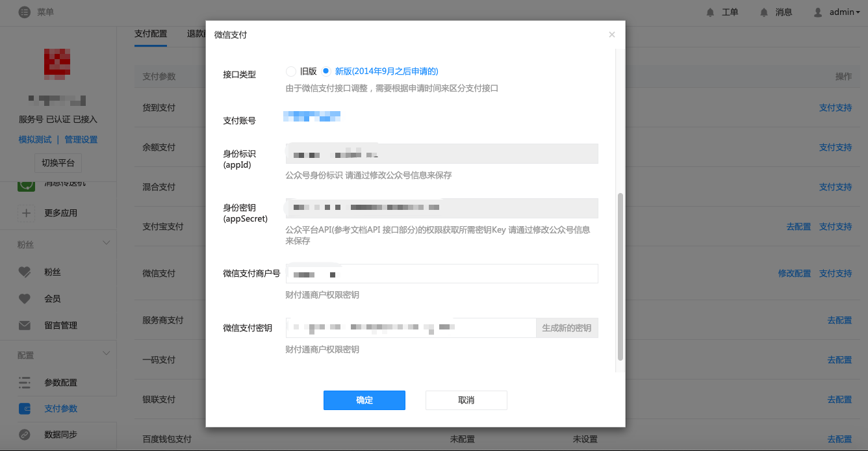
Task: Click the admin user avatar icon
Action: point(818,12)
